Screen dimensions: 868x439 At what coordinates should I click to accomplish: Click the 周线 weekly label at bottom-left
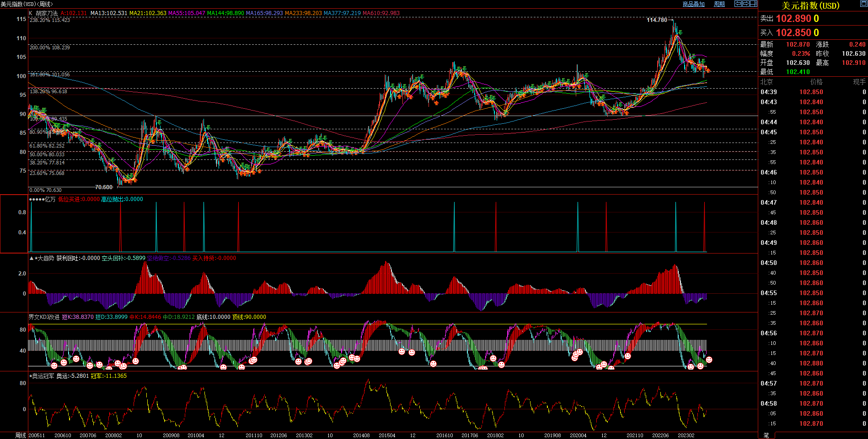point(21,435)
